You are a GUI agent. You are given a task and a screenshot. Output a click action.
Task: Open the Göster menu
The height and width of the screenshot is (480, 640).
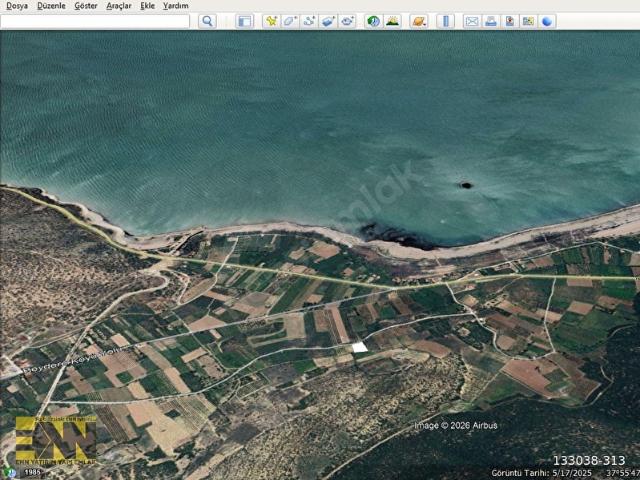86,6
